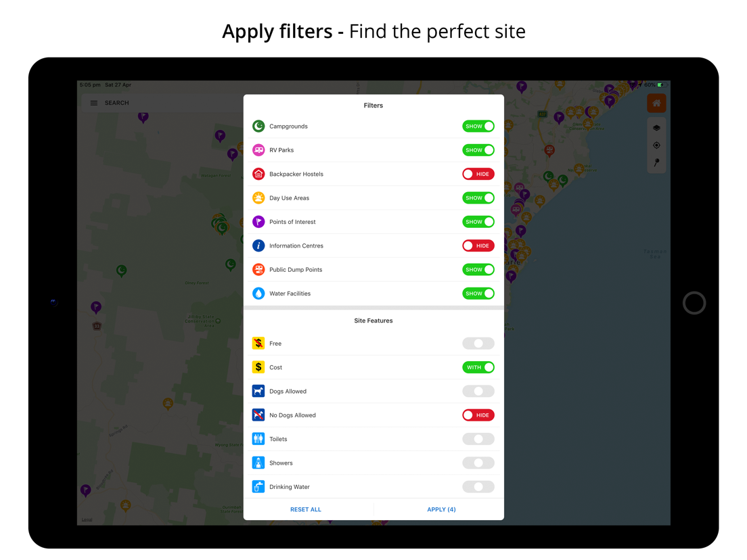Tap the purple flag marker below Search
This screenshot has height=560, width=747.
click(143, 117)
